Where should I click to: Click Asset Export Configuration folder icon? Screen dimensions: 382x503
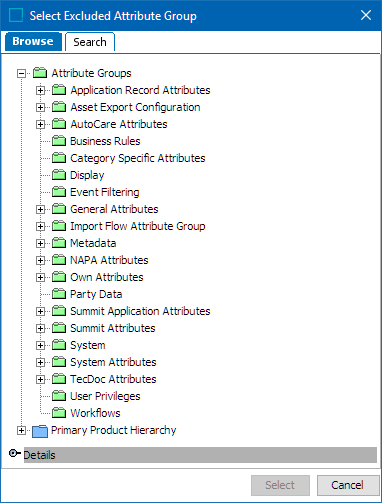tap(59, 107)
